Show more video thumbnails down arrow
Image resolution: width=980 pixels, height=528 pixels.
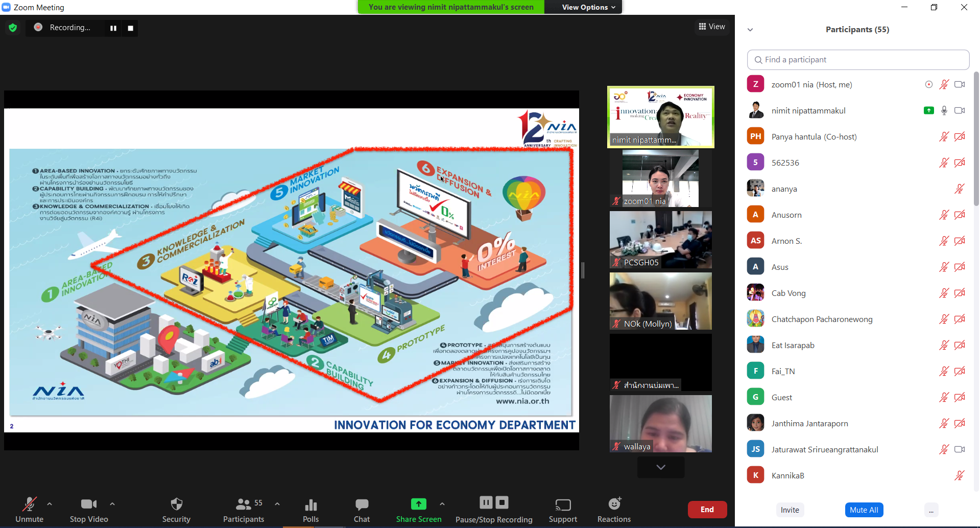[x=661, y=467]
